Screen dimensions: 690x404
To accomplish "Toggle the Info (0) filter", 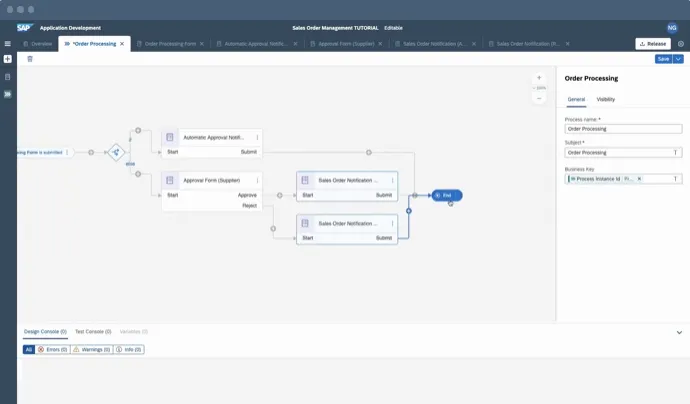I will click(x=129, y=350).
